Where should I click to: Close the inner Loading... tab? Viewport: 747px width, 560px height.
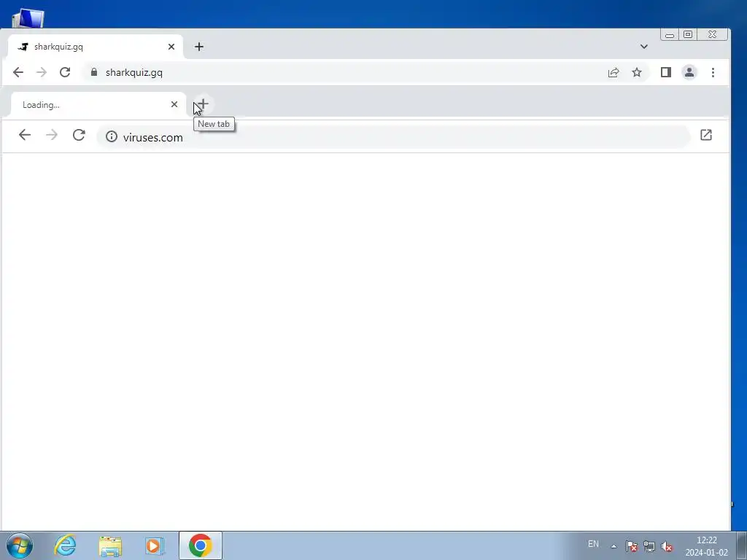pyautogui.click(x=174, y=104)
